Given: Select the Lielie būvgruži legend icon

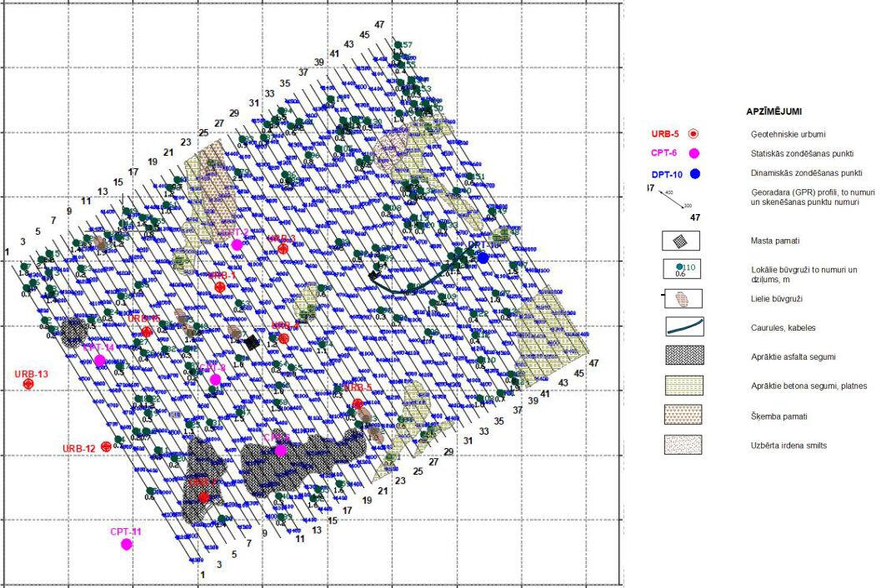Looking at the screenshot, I should coord(681,297).
